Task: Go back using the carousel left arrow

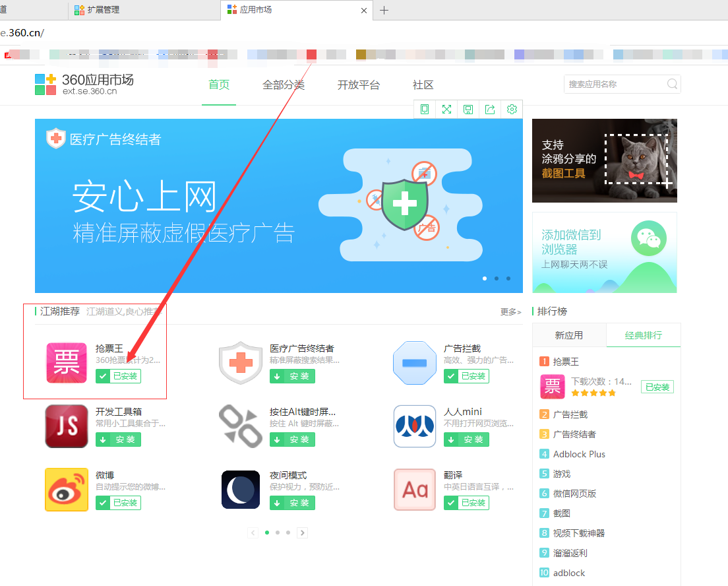Action: (x=253, y=533)
